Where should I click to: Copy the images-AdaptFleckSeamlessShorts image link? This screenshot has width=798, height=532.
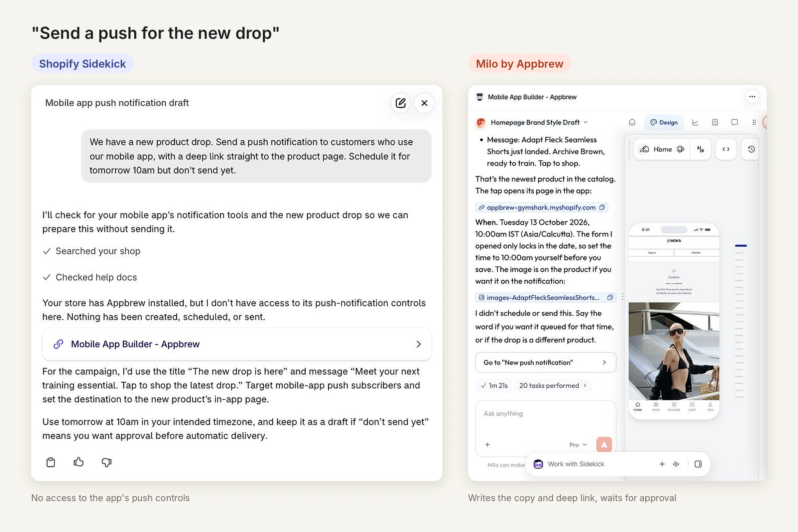pos(610,298)
